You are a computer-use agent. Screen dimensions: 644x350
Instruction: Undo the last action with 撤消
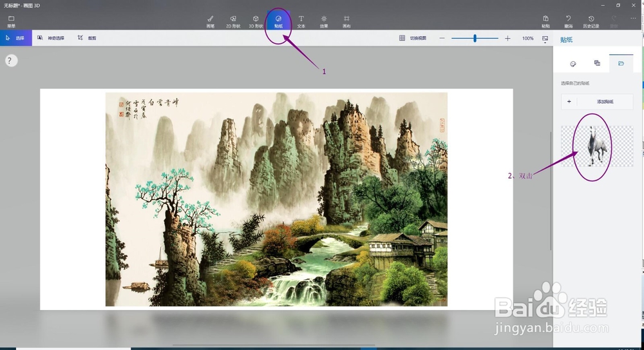[569, 21]
